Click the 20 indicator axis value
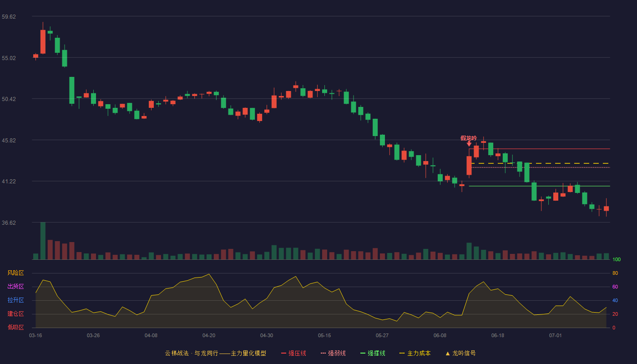This screenshot has height=364, width=637. pyautogui.click(x=615, y=314)
